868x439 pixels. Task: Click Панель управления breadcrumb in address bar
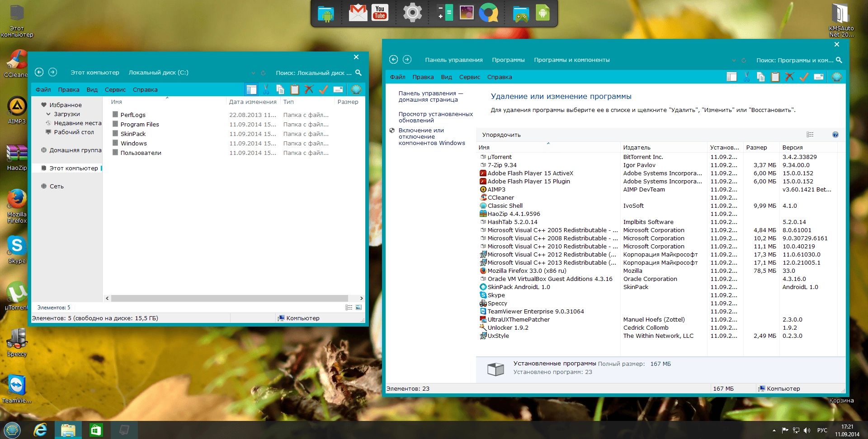click(454, 60)
